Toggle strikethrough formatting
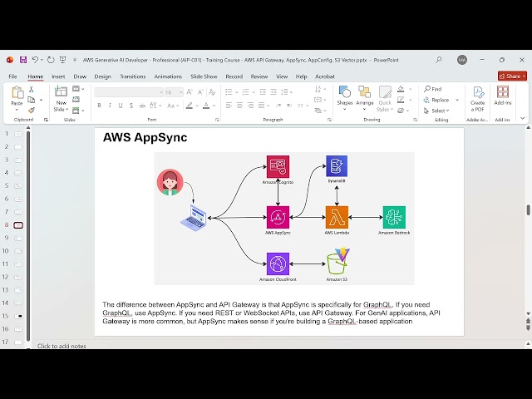The height and width of the screenshot is (399, 532). (x=142, y=106)
